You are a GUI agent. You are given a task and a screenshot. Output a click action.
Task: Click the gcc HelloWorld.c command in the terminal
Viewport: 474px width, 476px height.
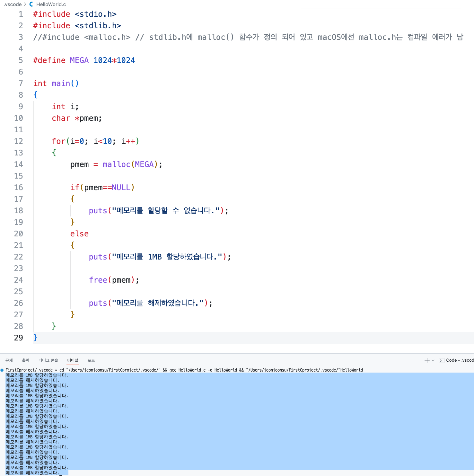click(x=203, y=370)
